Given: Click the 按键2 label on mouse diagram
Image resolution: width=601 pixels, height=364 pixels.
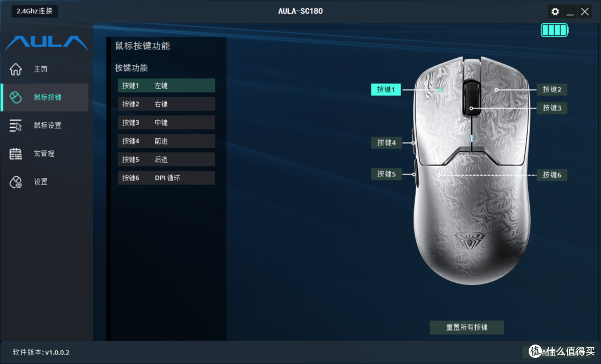Looking at the screenshot, I should (552, 89).
